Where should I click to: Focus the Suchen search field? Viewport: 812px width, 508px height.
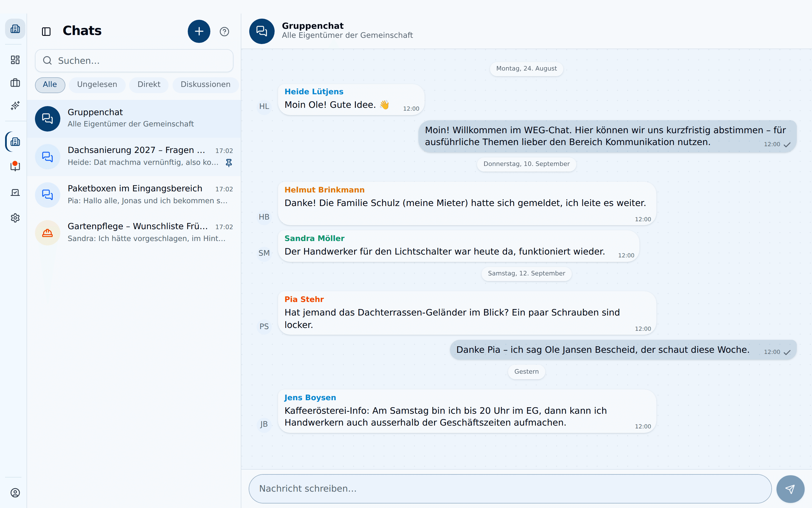(134, 61)
